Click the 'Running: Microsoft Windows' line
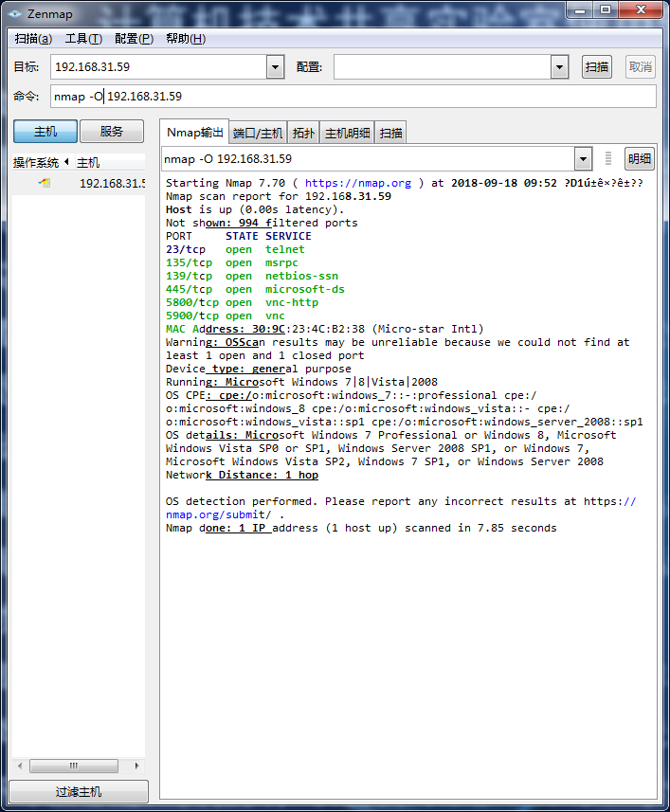Screen dimensions: 670x812 click(301, 382)
